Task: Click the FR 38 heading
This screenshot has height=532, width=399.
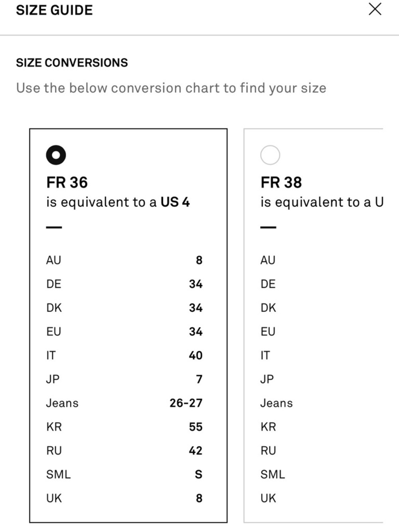Action: 281,182
